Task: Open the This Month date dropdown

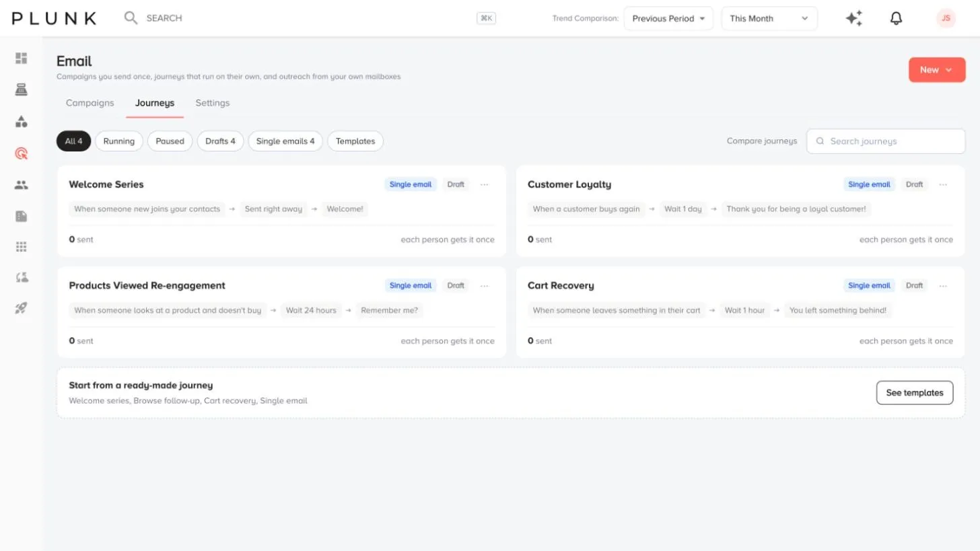Action: pyautogui.click(x=769, y=18)
